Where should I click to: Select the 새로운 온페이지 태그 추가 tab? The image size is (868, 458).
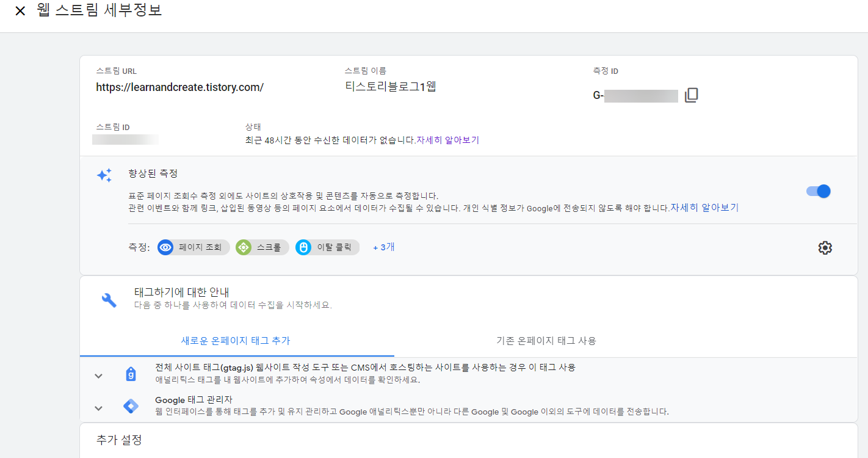236,341
